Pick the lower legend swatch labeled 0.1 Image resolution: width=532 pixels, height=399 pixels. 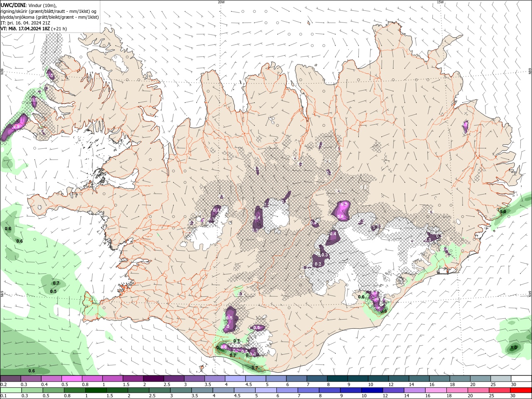tap(10, 390)
